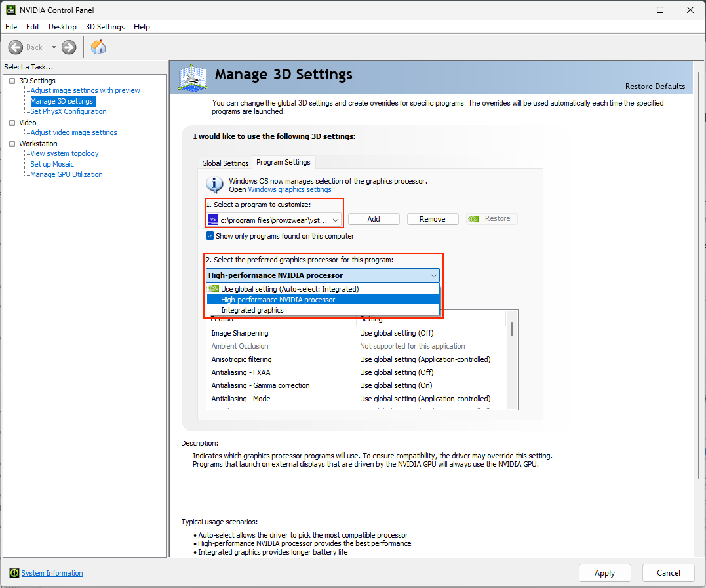This screenshot has width=706, height=588.
Task: Click the Manage 3D Settings header icon
Action: tap(193, 78)
